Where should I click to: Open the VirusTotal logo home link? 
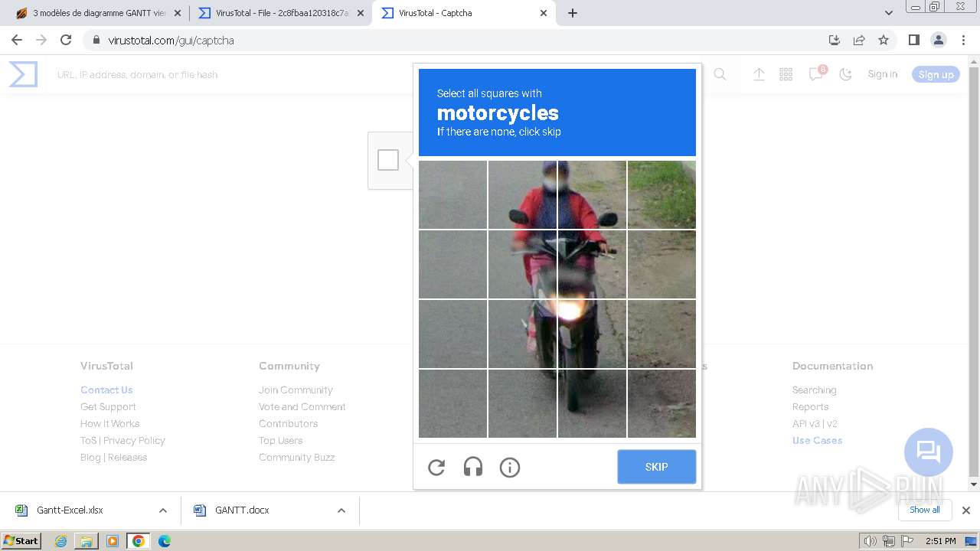[23, 74]
